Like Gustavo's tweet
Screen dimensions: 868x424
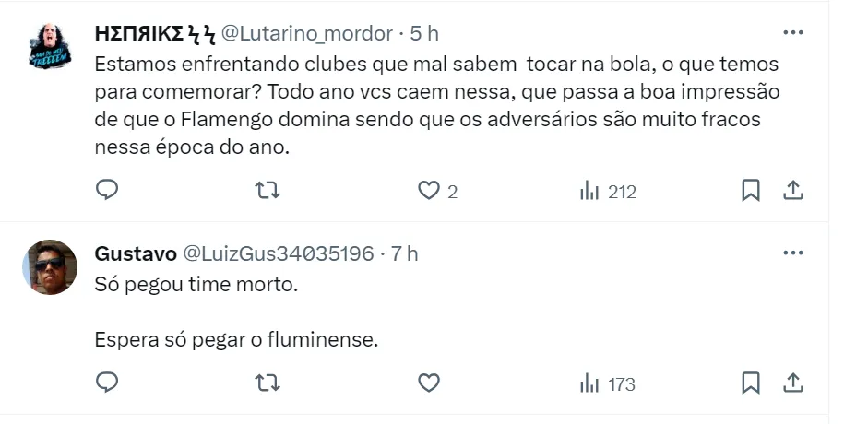point(428,383)
